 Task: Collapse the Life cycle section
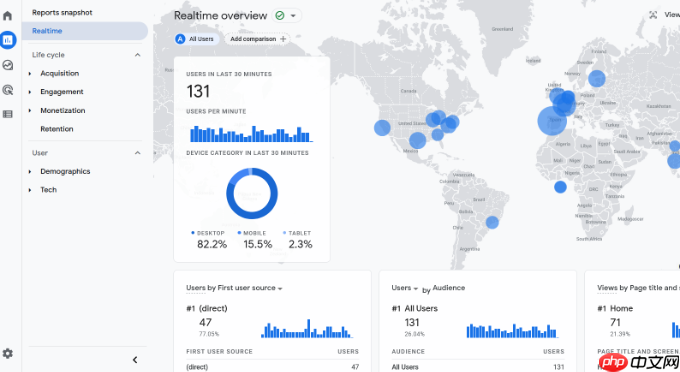click(x=137, y=55)
